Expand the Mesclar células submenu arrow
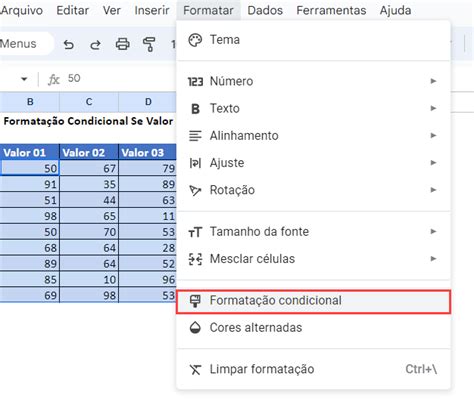474x399 pixels. click(x=433, y=259)
